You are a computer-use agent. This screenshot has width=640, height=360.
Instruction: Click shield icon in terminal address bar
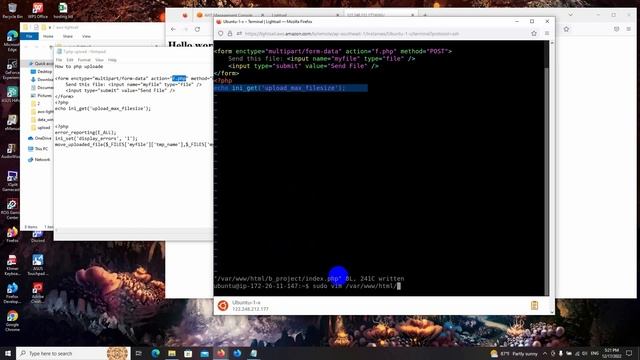[x=220, y=33]
